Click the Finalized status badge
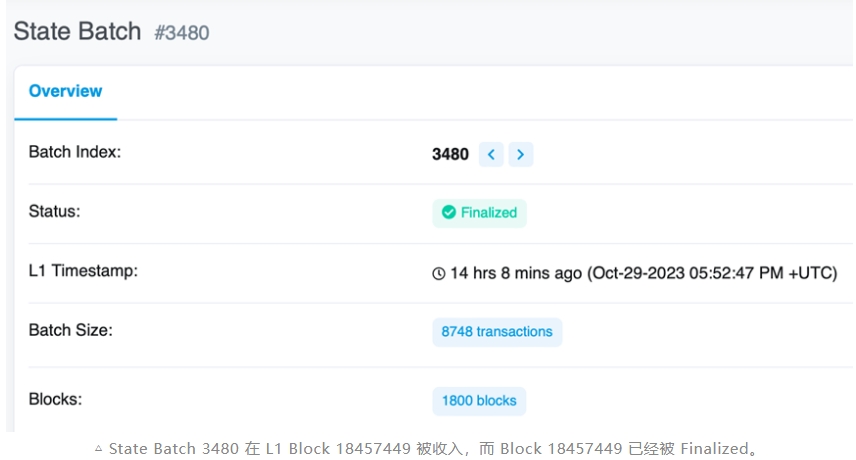This screenshot has height=460, width=856. pos(479,213)
